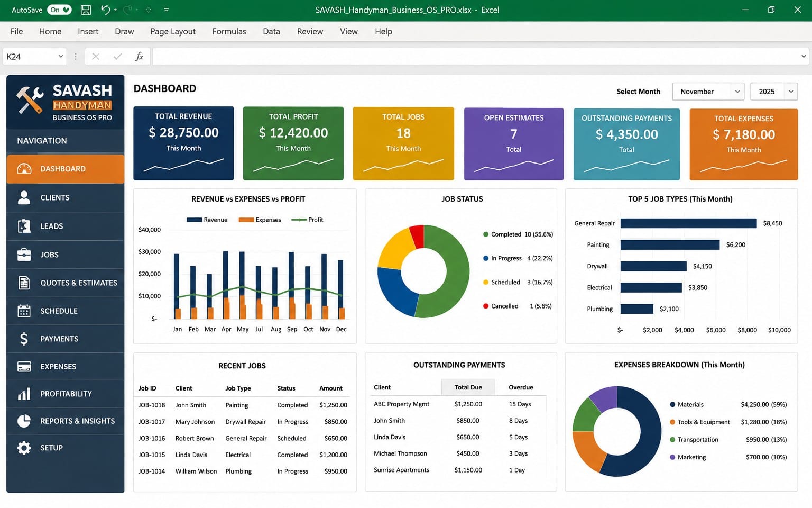Select job ID JOB-1018

(x=152, y=405)
